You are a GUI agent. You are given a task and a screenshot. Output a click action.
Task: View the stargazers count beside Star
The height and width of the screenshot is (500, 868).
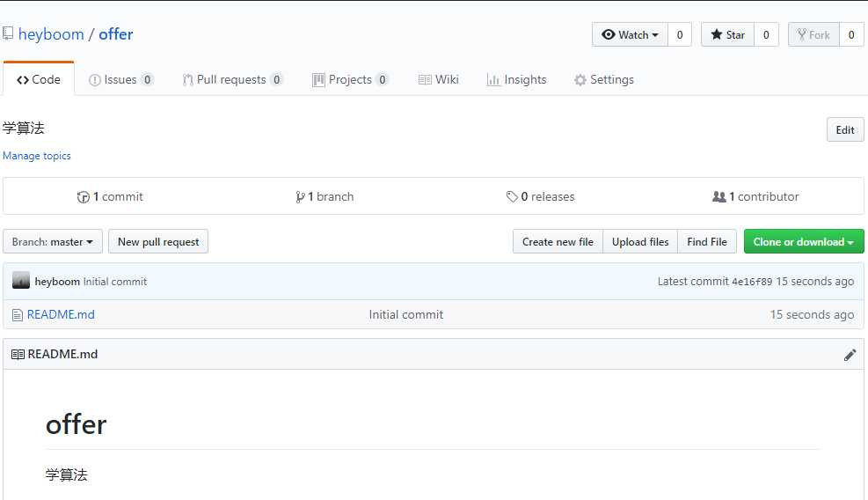[766, 34]
